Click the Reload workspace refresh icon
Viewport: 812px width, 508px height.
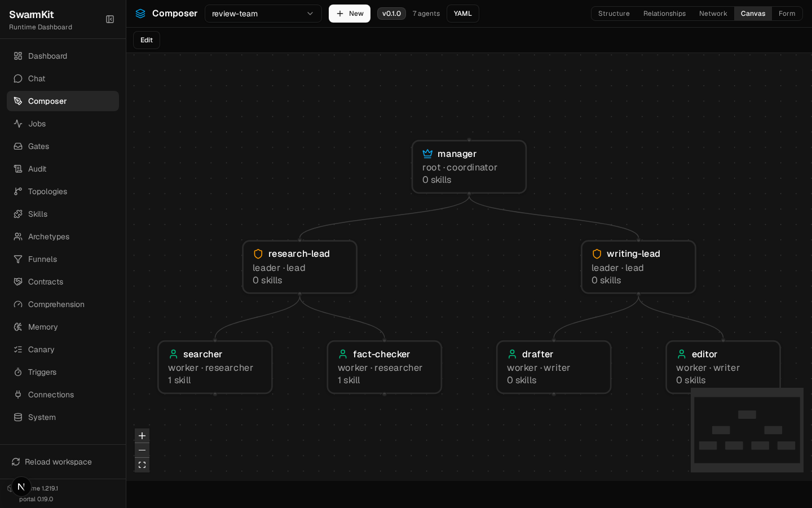click(16, 462)
